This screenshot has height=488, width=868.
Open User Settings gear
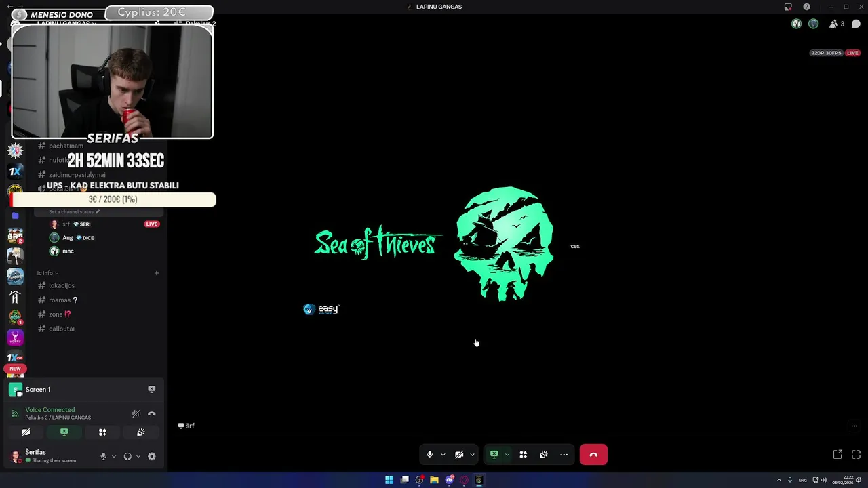pos(152,456)
